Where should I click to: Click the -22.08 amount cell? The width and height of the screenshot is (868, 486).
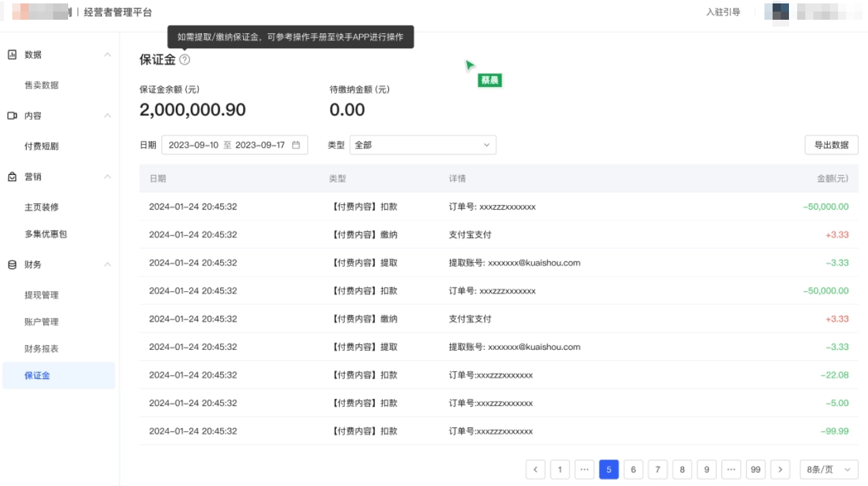(835, 375)
